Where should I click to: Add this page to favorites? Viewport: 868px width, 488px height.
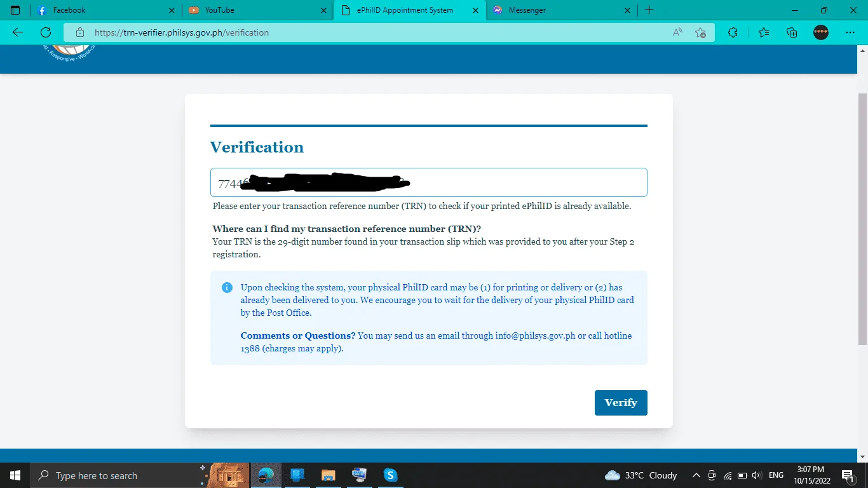point(700,32)
